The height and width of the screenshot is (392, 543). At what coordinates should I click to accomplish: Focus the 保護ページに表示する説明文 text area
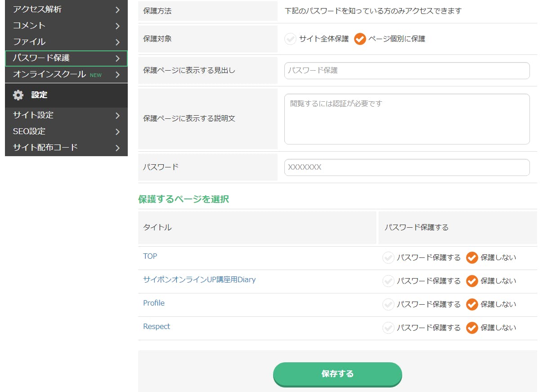pyautogui.click(x=407, y=119)
